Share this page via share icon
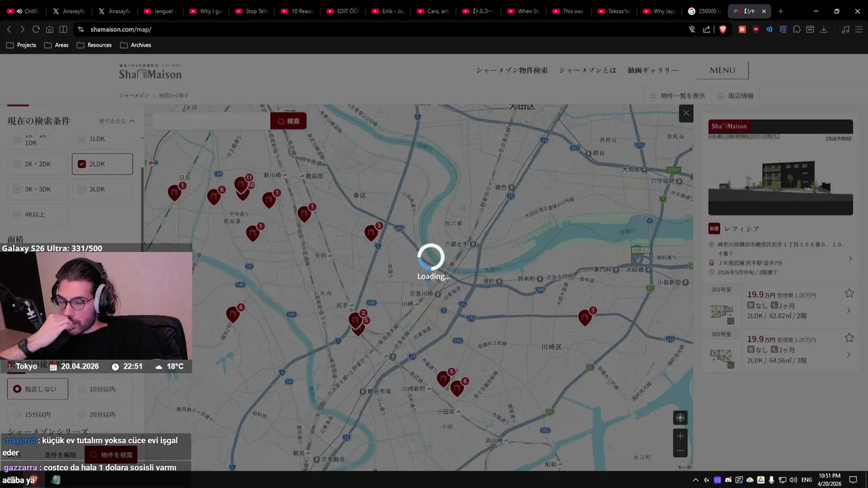 [707, 29]
